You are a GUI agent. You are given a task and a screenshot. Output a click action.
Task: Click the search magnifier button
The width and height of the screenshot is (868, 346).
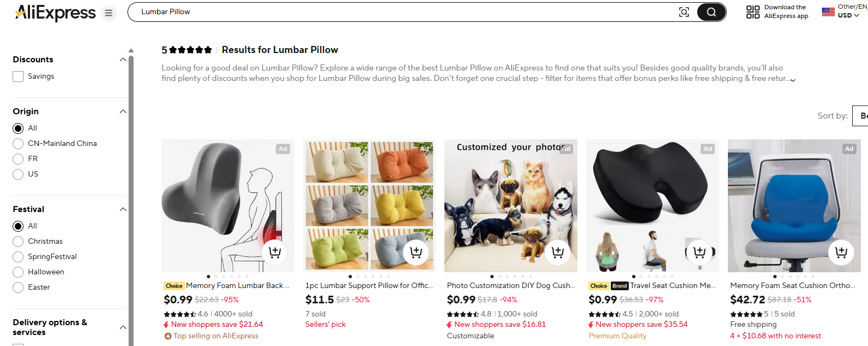coord(710,11)
